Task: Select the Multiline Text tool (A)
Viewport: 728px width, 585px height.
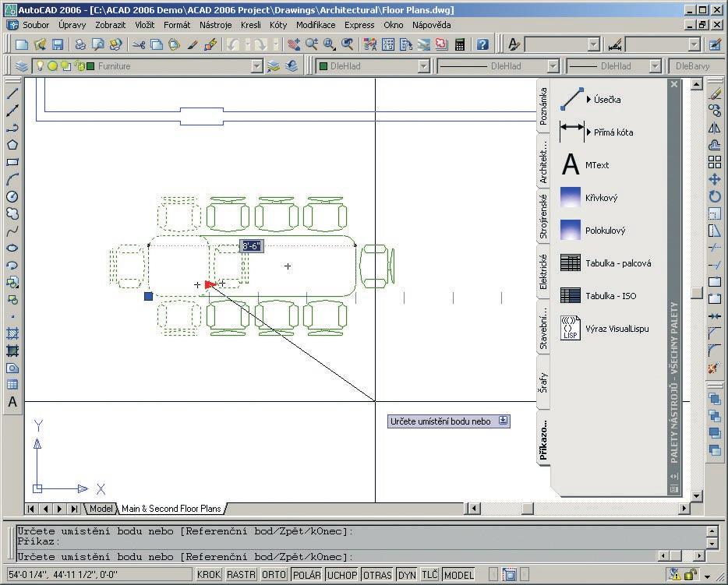Action: pos(12,402)
